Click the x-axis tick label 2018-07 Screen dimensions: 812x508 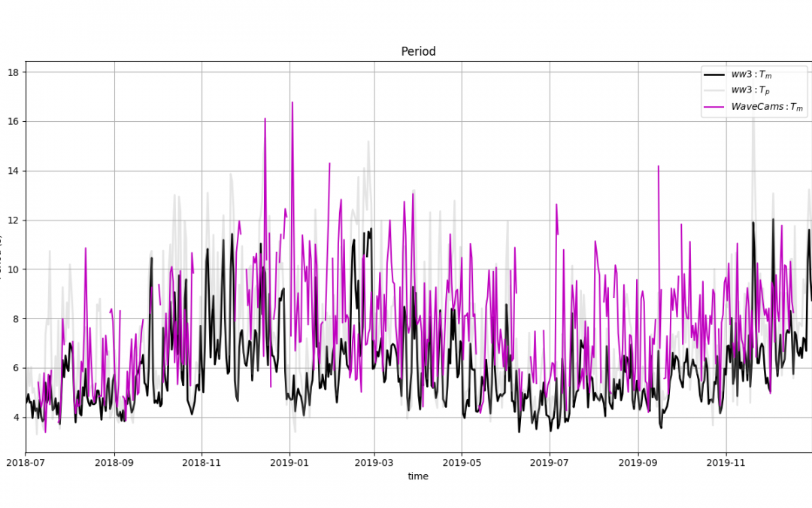click(x=26, y=462)
